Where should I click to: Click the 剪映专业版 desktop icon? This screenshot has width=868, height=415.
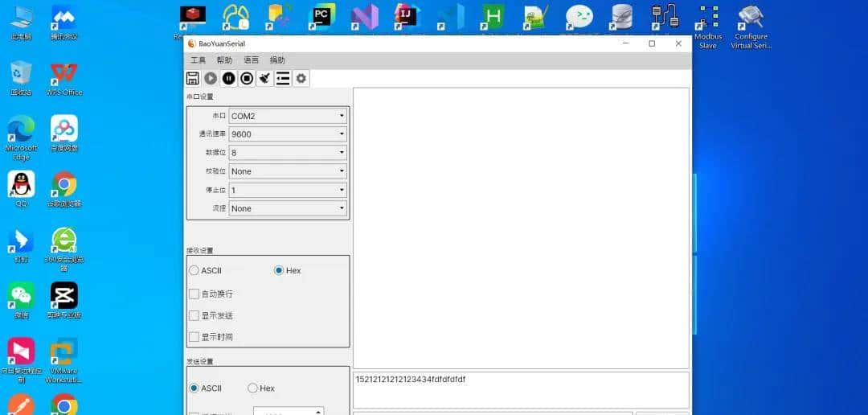pyautogui.click(x=64, y=301)
